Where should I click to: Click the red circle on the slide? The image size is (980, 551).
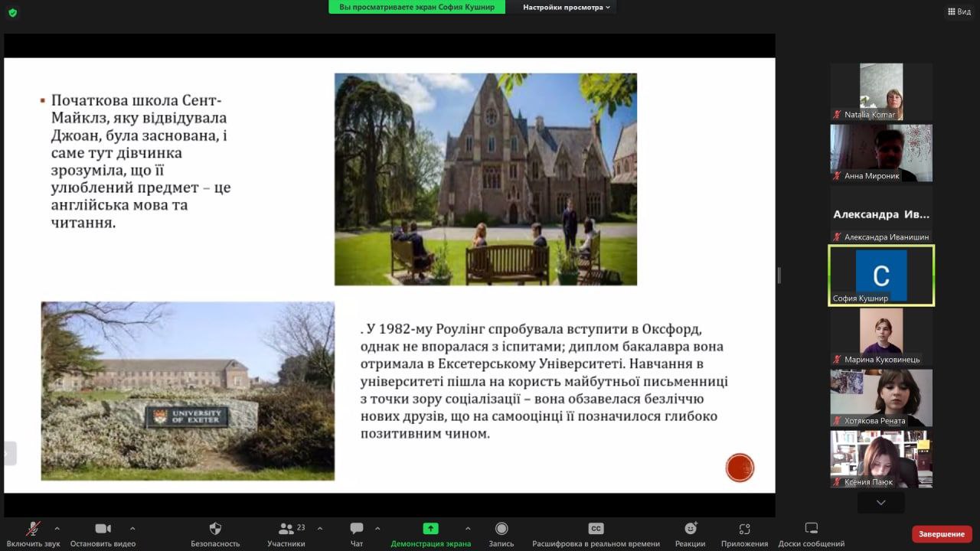740,467
